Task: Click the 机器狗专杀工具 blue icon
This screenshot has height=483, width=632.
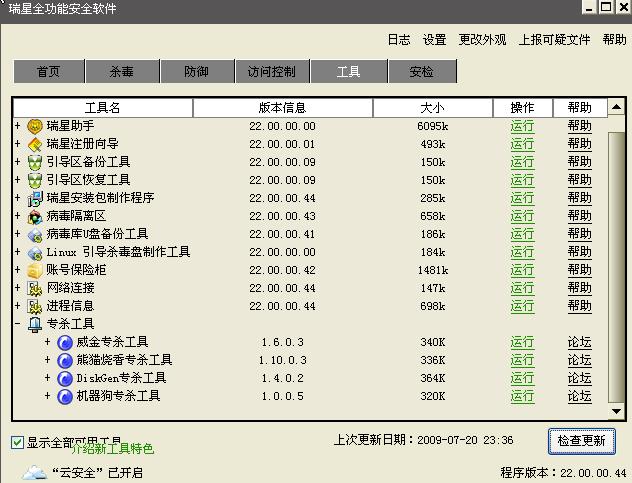Action: pos(65,396)
